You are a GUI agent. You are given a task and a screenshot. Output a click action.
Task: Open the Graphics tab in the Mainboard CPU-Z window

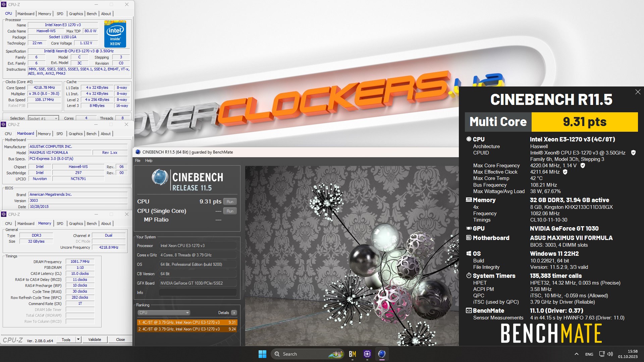(x=75, y=134)
